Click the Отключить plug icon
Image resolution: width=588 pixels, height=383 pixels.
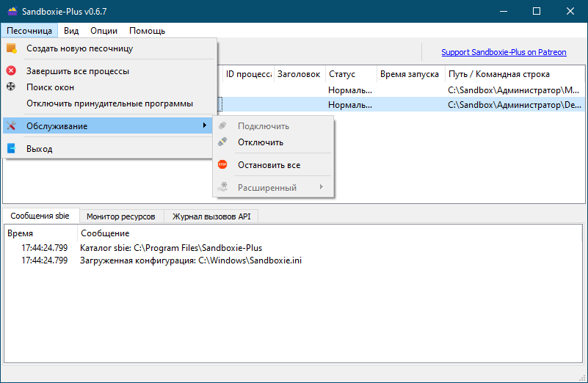[222, 142]
